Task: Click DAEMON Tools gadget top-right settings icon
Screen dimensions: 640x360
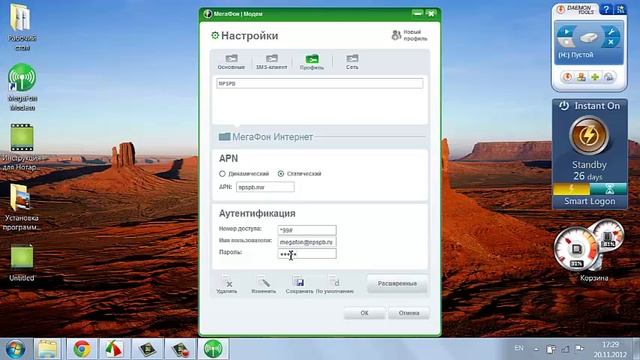Action: coord(620,9)
